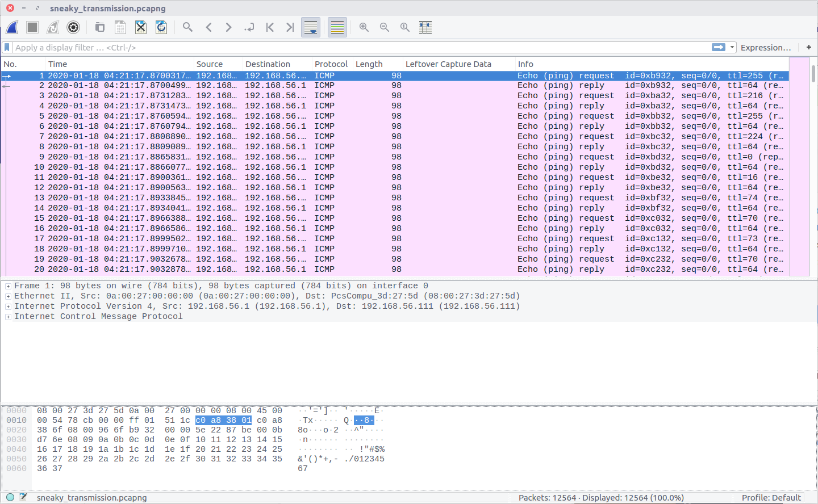
Task: Expand the Internet Control Message Protocol section
Action: pyautogui.click(x=8, y=317)
